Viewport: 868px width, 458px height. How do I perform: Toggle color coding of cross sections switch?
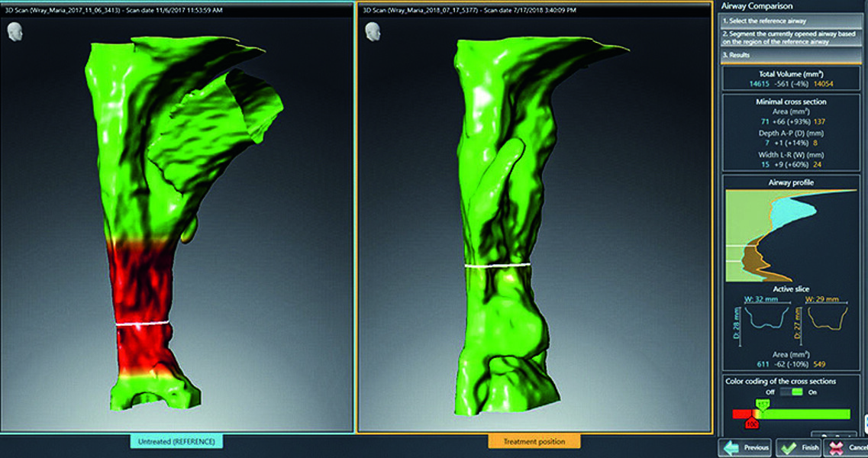(x=790, y=392)
